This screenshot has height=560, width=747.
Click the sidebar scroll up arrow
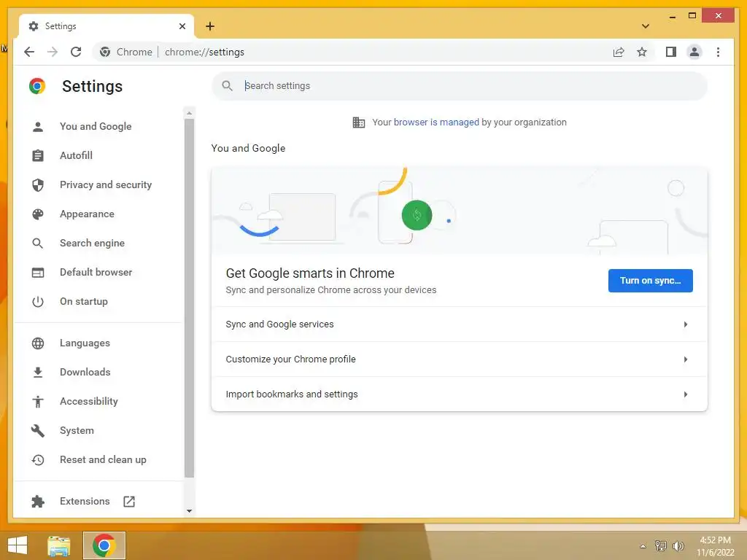pos(189,113)
